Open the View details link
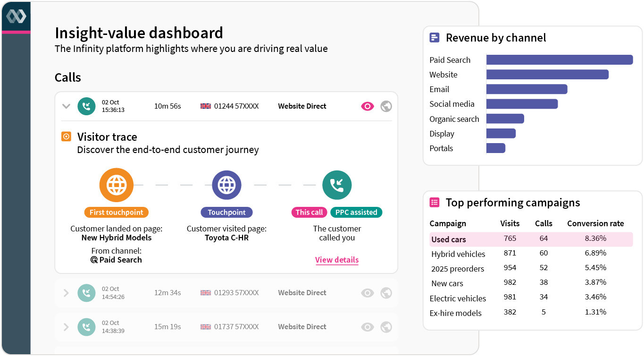Viewport: 644px width, 358px height. point(337,260)
